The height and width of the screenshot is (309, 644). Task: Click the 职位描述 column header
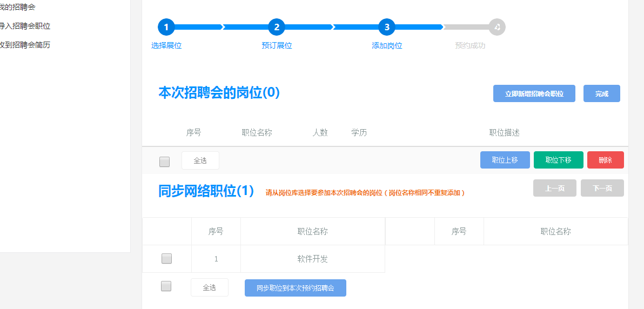[x=505, y=133]
